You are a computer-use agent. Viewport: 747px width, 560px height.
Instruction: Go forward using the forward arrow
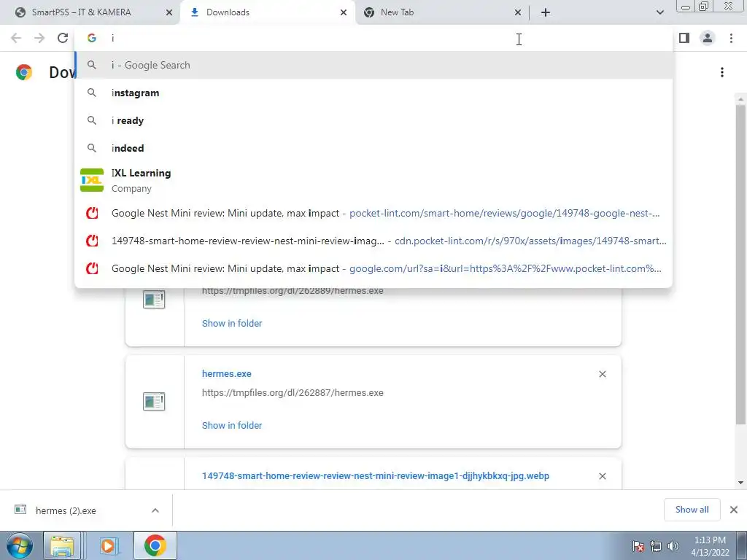tap(39, 38)
